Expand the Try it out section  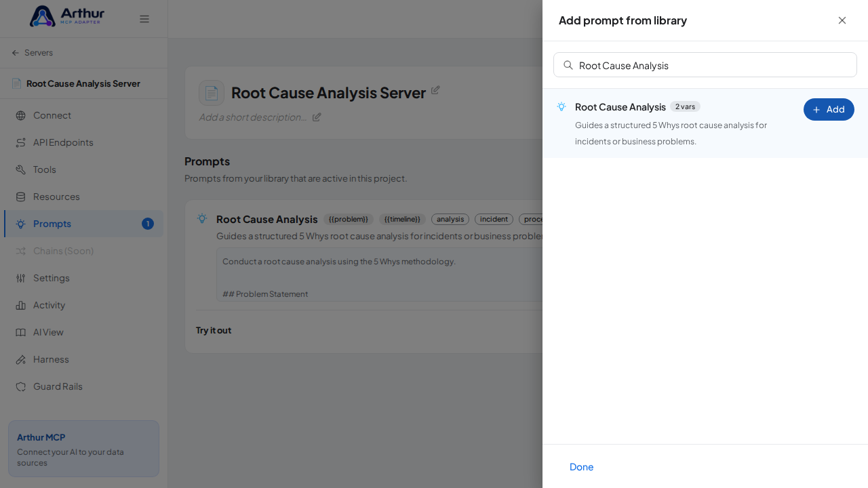[214, 330]
